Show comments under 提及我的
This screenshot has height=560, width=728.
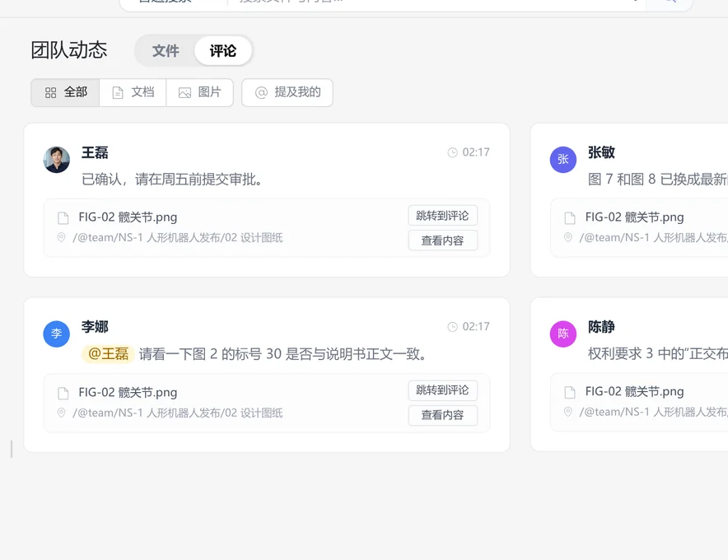(287, 92)
